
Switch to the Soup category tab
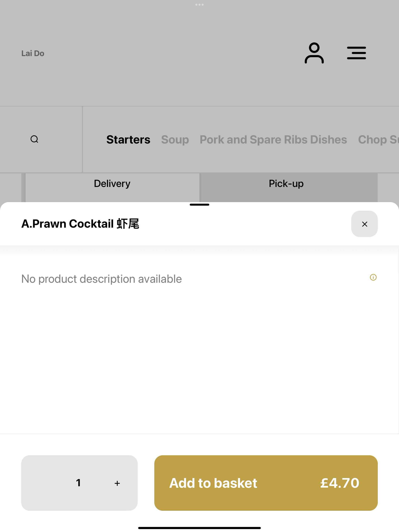point(175,139)
